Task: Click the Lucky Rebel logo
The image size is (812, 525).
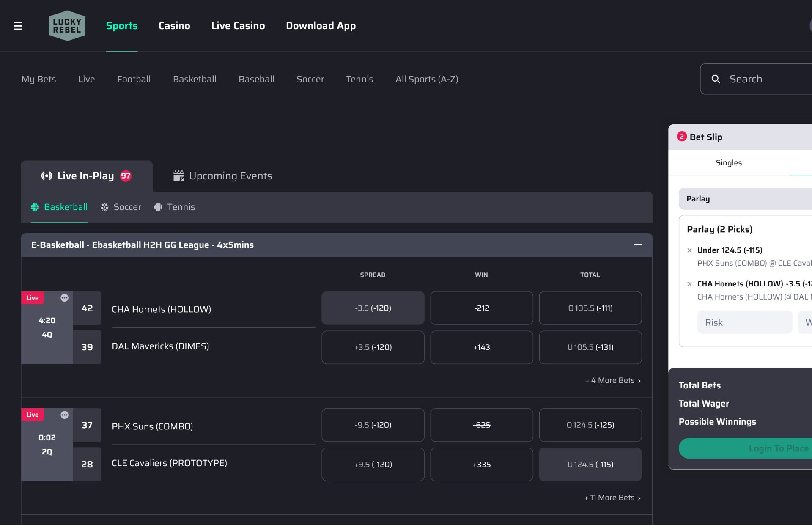Action: [x=67, y=25]
